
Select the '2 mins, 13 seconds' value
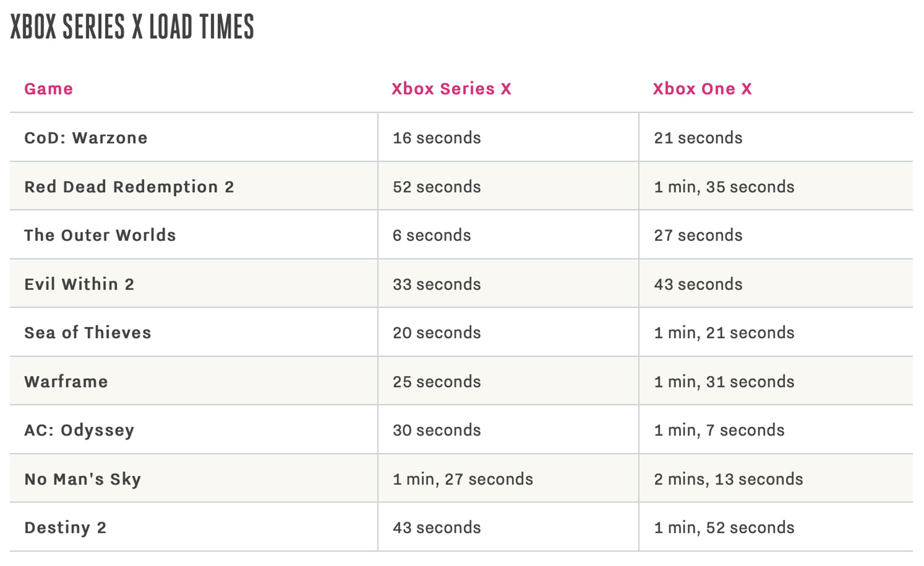(728, 479)
